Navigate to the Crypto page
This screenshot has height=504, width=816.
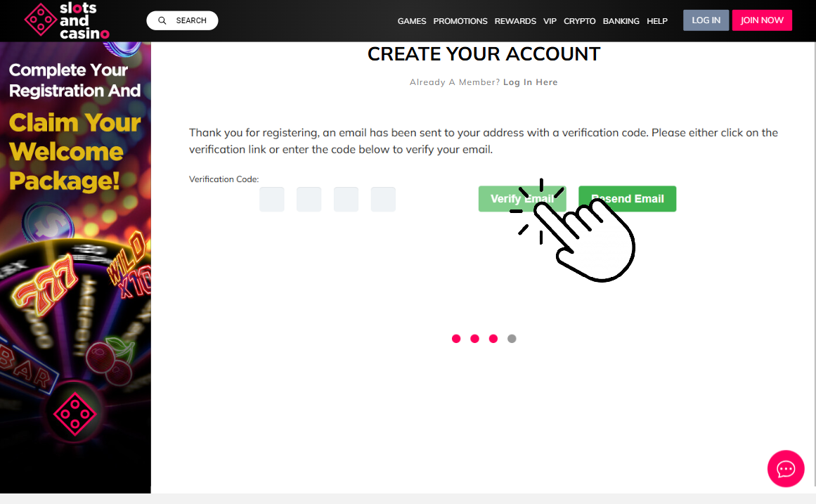click(x=579, y=21)
